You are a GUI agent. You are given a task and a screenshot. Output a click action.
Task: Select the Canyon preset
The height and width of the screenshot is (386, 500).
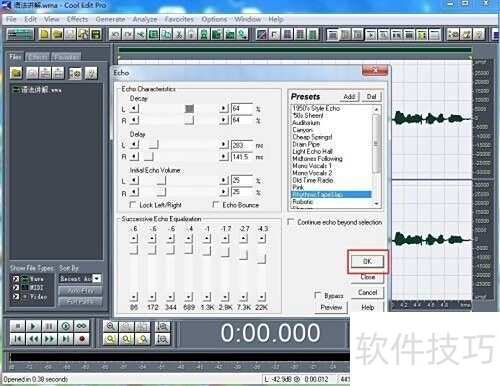pyautogui.click(x=303, y=130)
